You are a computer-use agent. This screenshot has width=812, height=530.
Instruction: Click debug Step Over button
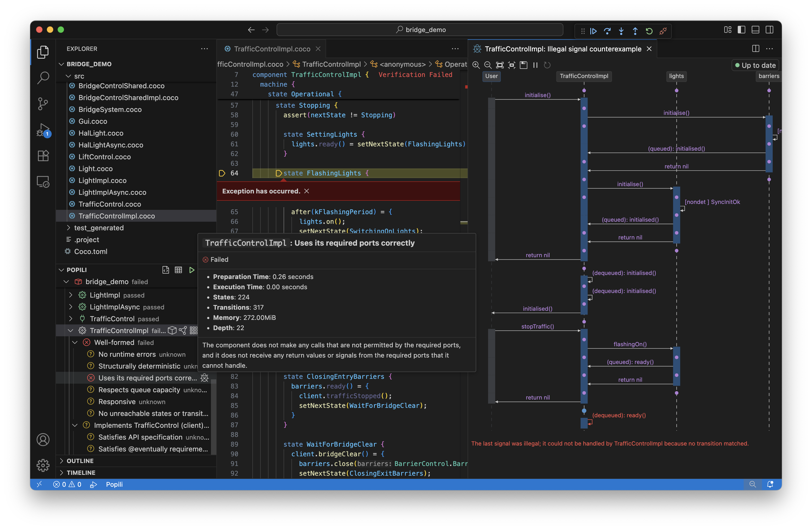coord(607,31)
